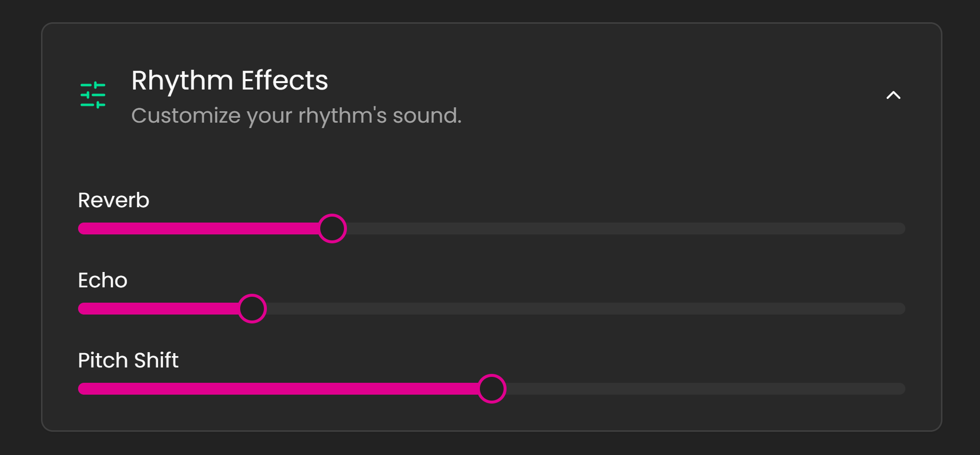Screen dimensions: 980x455
Task: Click the Pitch Shift label
Action: coord(128,361)
